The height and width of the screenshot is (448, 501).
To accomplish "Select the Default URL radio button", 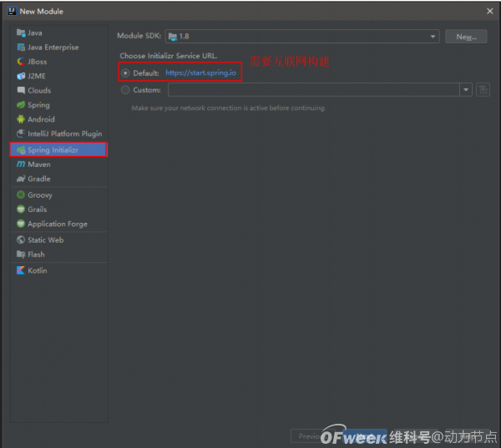I will pyautogui.click(x=125, y=73).
